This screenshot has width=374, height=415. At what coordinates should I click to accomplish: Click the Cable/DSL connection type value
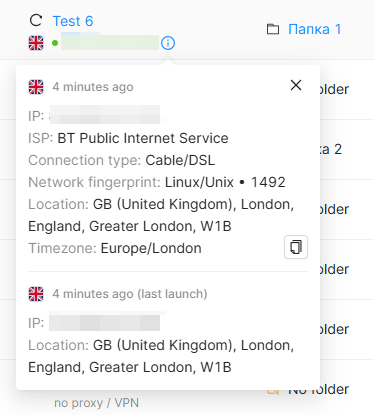click(x=180, y=160)
